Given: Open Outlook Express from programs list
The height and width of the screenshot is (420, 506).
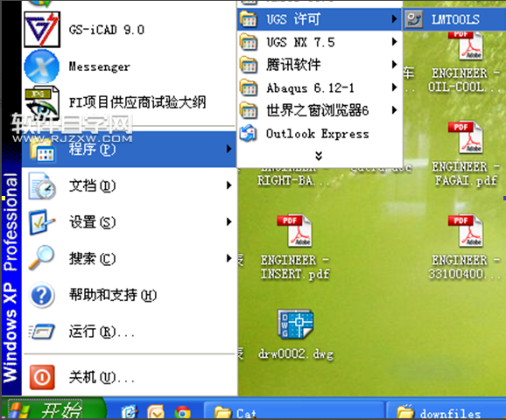Looking at the screenshot, I should pyautogui.click(x=320, y=134).
